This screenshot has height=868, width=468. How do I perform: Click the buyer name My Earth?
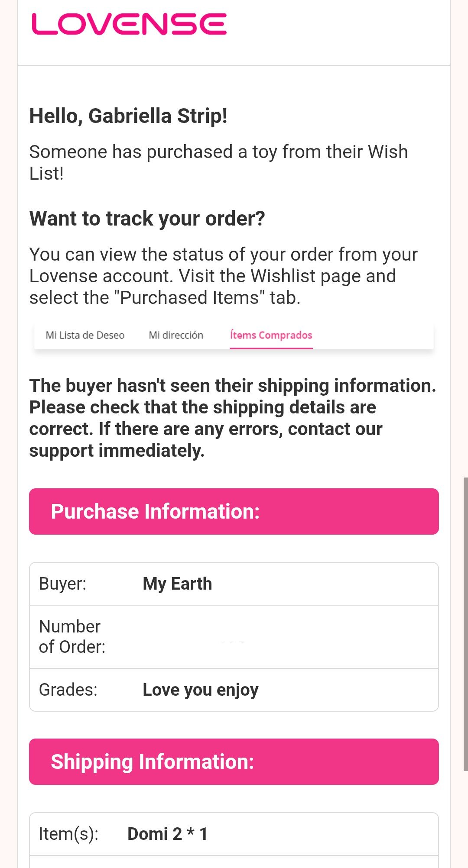177,584
